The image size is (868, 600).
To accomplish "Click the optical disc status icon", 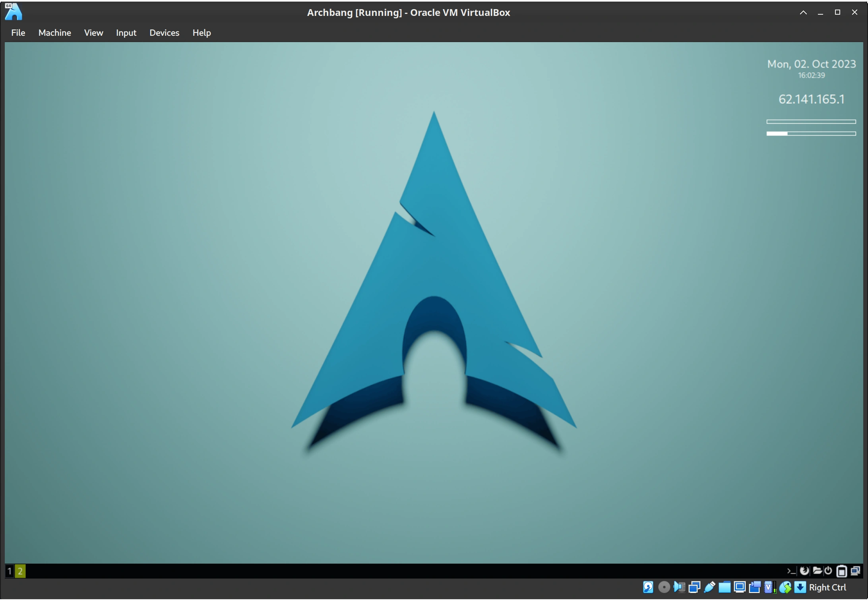I will pos(664,588).
